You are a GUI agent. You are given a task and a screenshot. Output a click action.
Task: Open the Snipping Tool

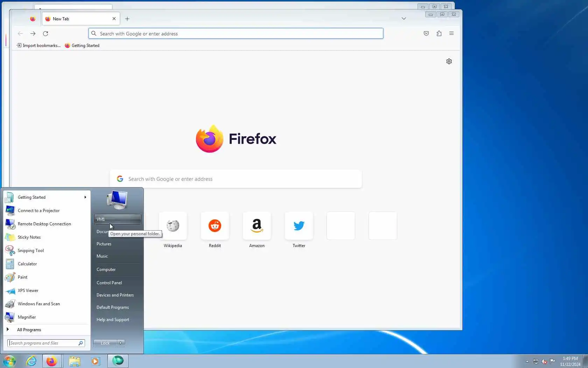click(47, 251)
